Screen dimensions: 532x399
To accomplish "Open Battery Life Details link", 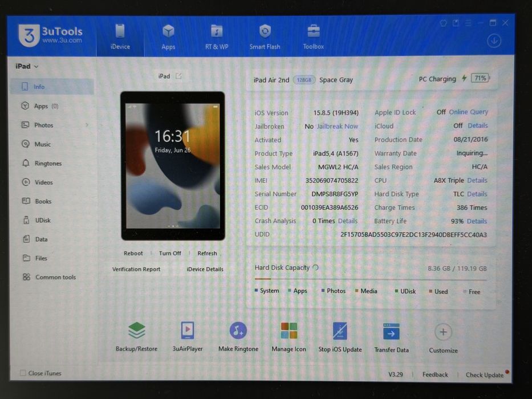I will coord(477,221).
